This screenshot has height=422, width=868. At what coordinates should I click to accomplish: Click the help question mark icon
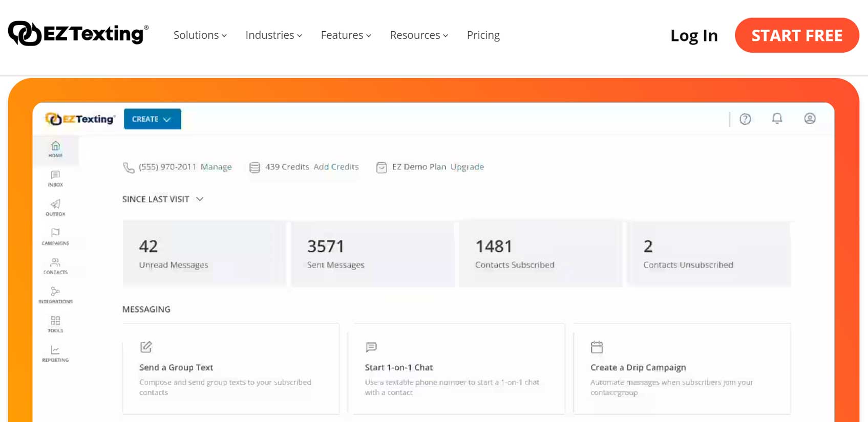click(x=745, y=119)
